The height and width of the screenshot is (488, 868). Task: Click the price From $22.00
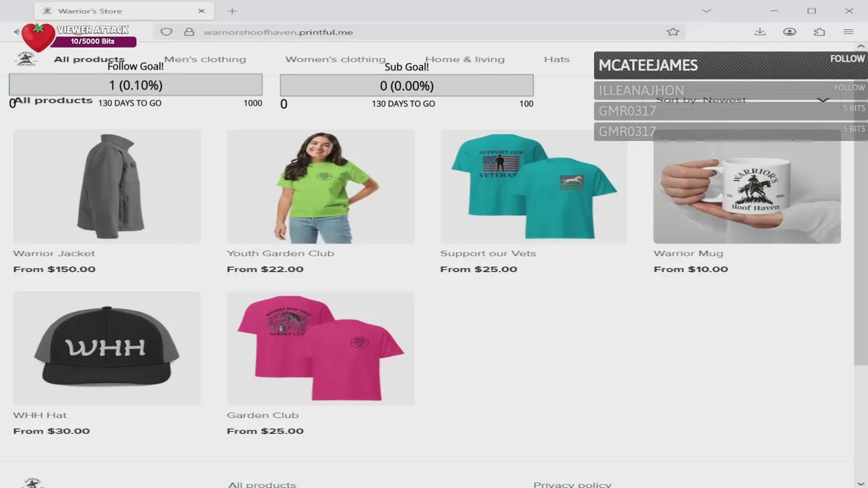(x=265, y=269)
